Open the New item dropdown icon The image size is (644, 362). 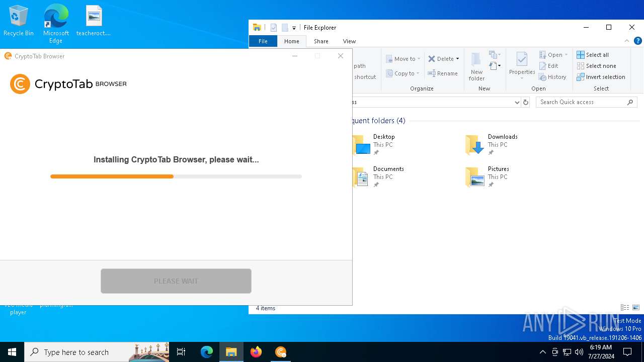tap(495, 55)
